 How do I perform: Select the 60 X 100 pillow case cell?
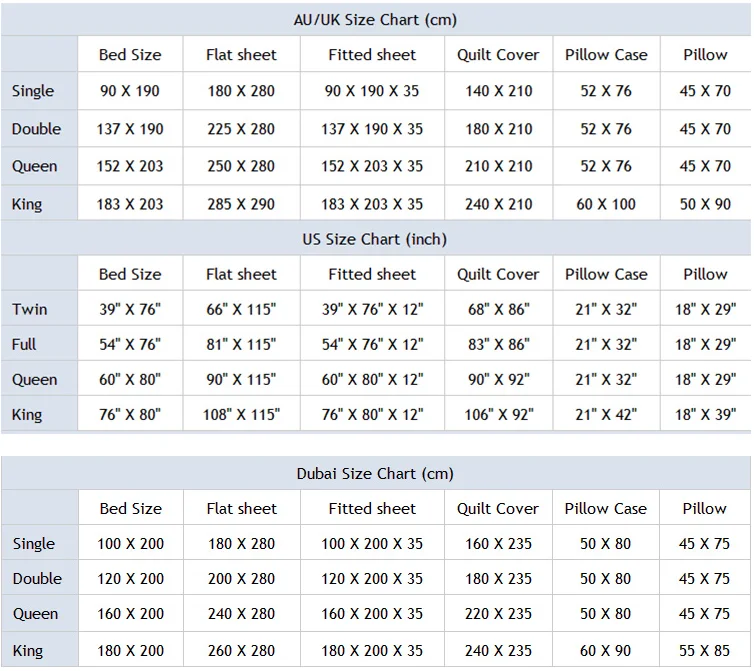[x=606, y=204]
